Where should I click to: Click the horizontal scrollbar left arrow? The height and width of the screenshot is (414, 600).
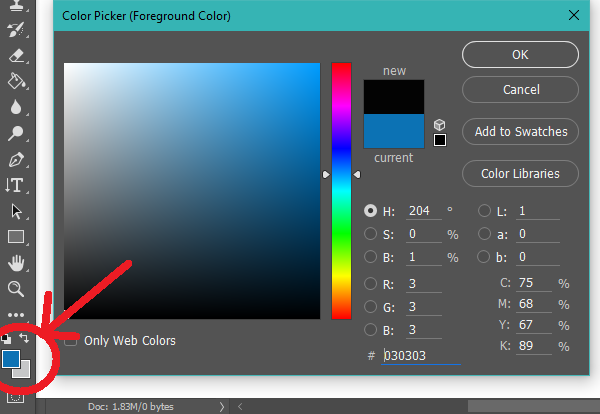pos(240,406)
